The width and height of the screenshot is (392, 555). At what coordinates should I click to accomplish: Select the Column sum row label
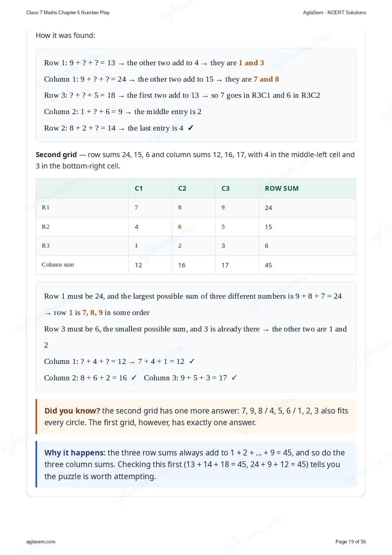(58, 265)
